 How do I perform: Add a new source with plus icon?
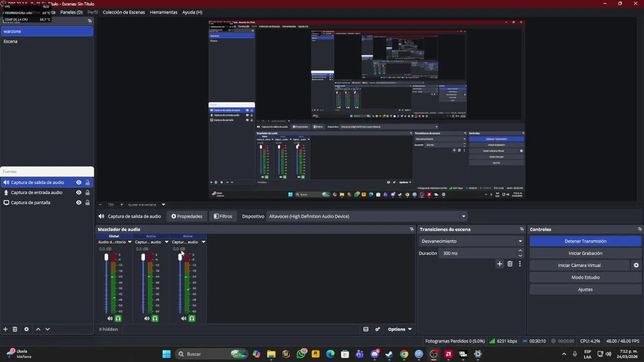[x=6, y=329]
